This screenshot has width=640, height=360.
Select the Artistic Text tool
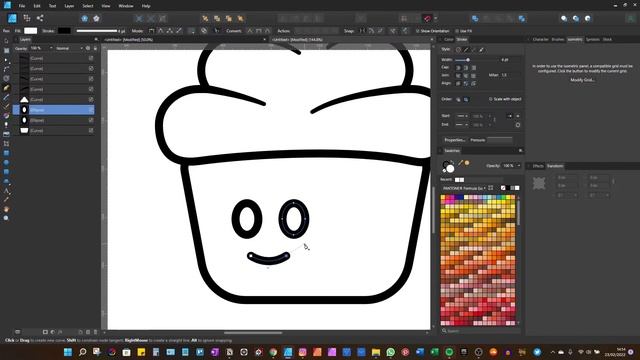click(x=6, y=190)
